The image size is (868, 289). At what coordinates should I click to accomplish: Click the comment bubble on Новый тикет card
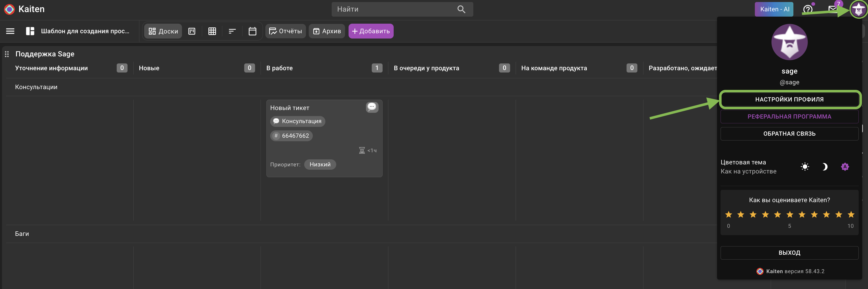[x=372, y=107]
